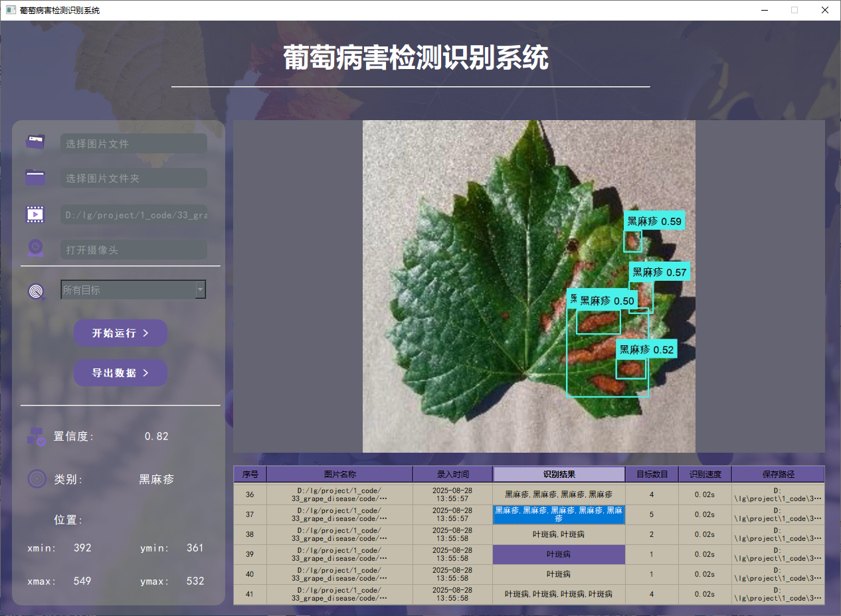The width and height of the screenshot is (841, 616).
Task: Click the 录入时间 column header
Action: pyautogui.click(x=452, y=474)
